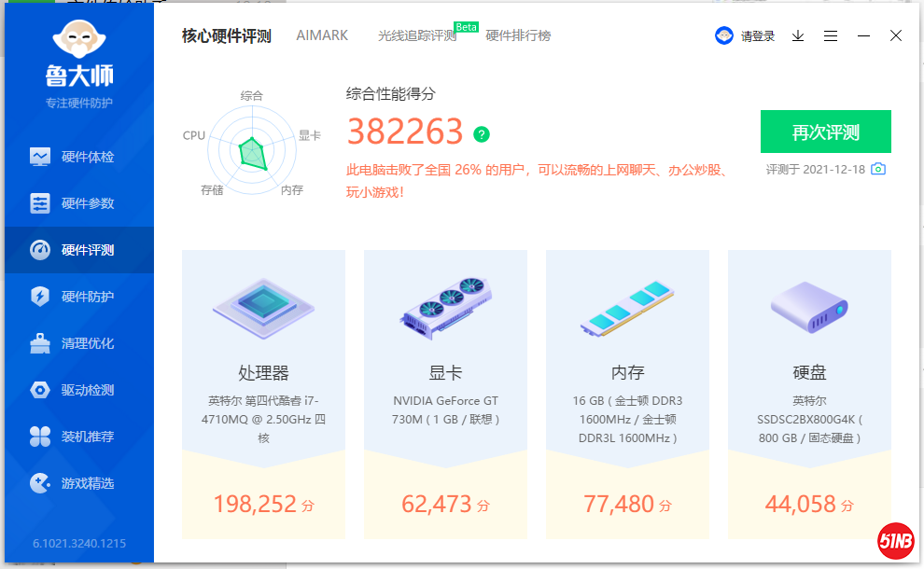Click the SSDSC2BX800G4K disk description
Screen dimensions: 924x569
810,420
